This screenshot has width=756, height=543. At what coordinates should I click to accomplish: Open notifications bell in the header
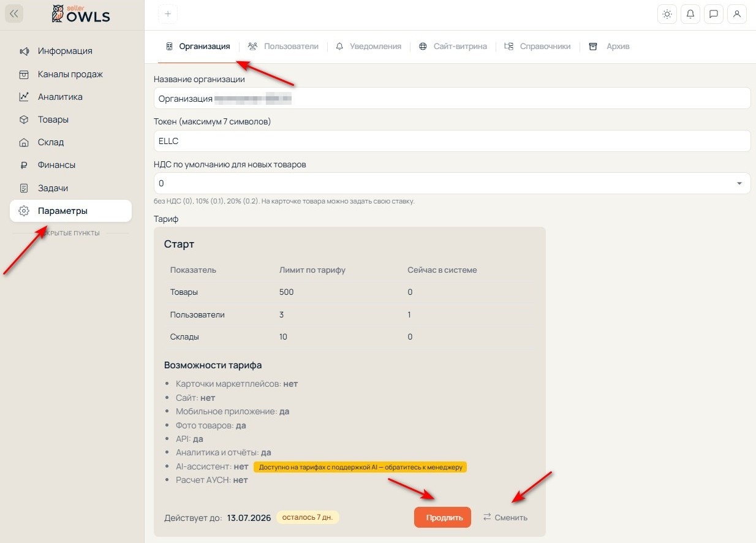[x=690, y=14]
